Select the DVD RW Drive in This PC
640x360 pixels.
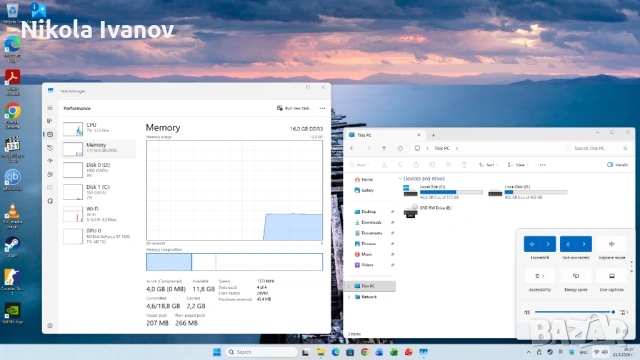pos(428,211)
